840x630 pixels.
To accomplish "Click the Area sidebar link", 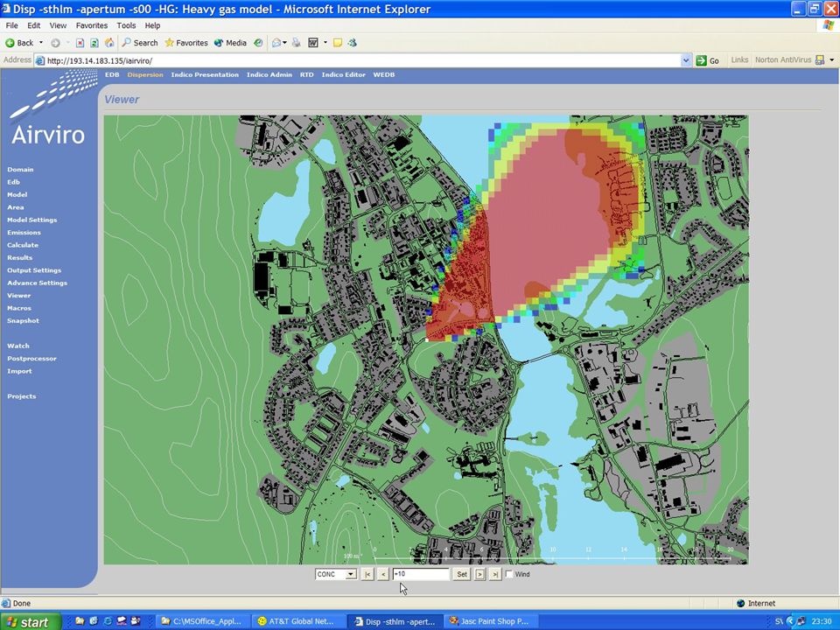I will [16, 207].
